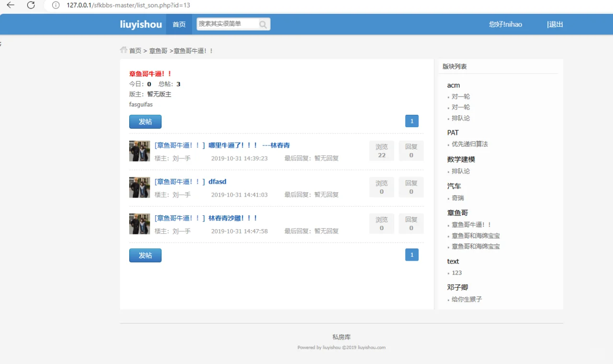Viewport: 613px width, 364px height.
Task: Click 章鱼哥 in the breadcrumb trail
Action: coord(159,50)
